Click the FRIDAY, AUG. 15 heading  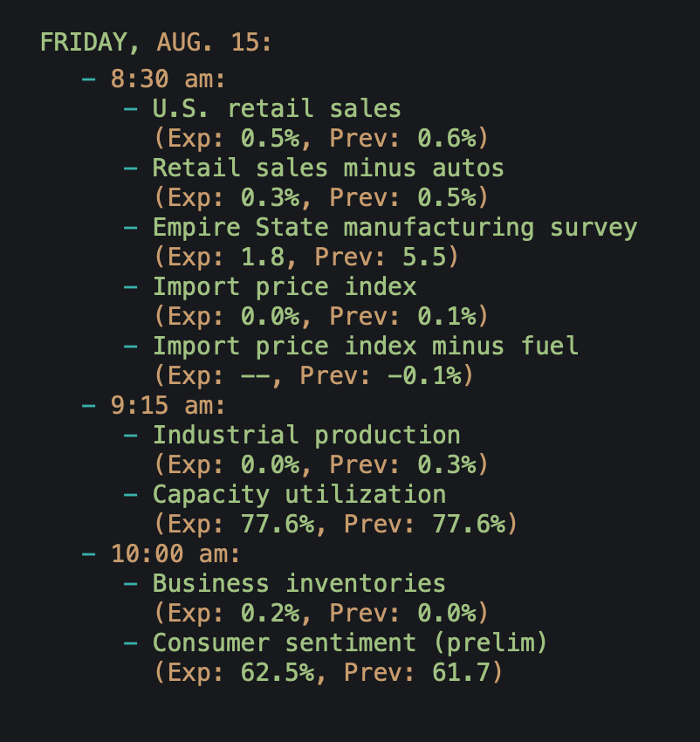coord(156,43)
